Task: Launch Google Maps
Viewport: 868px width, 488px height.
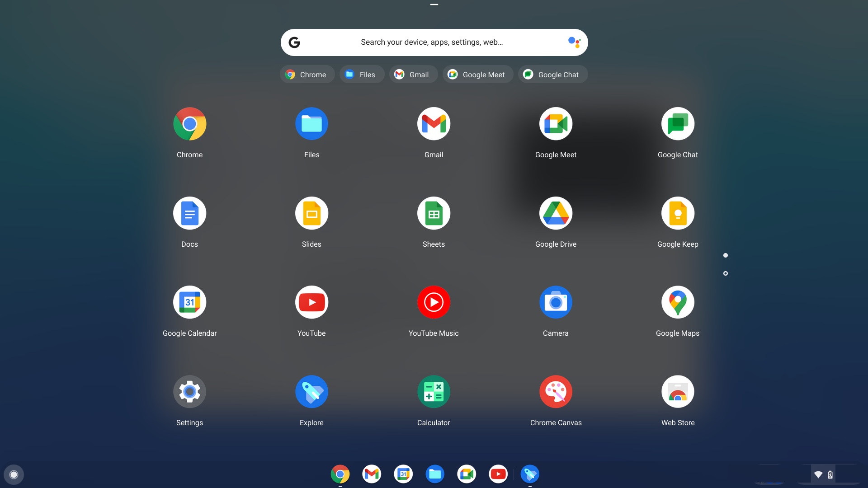Action: click(678, 302)
